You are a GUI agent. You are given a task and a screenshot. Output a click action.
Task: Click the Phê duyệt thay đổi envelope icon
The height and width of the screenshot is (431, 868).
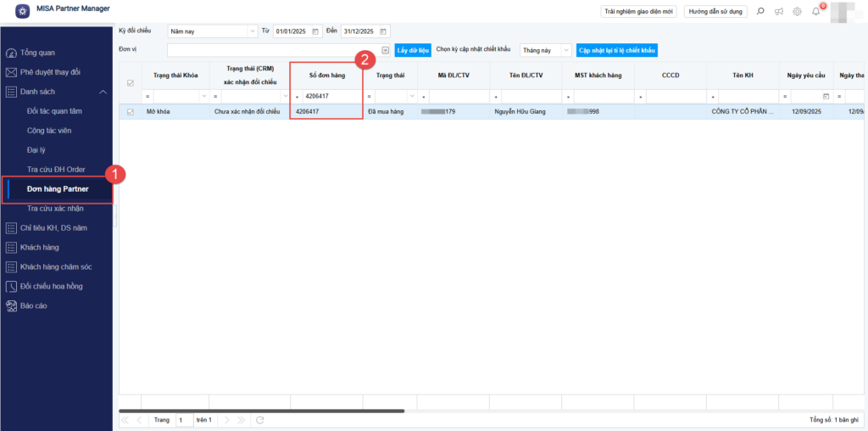(x=11, y=73)
